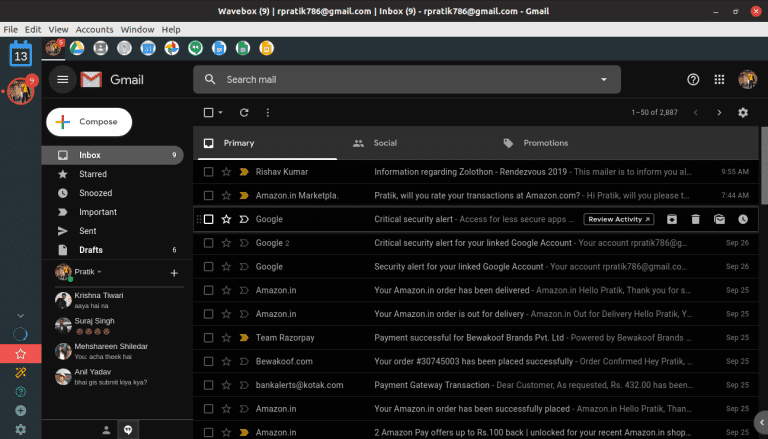The height and width of the screenshot is (439, 768).
Task: Tick checkbox for Team Razorpay email
Action: [209, 338]
